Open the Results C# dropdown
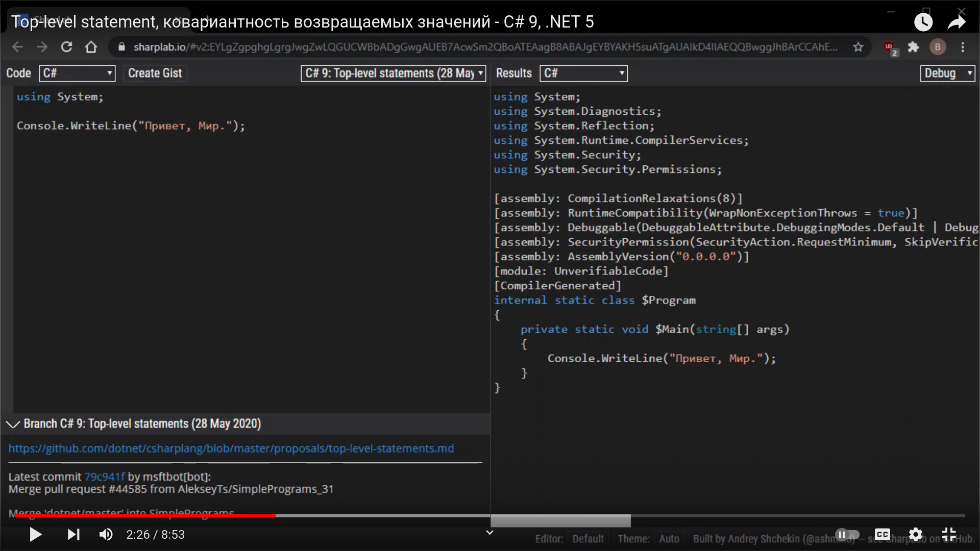This screenshot has width=980, height=551. [583, 73]
